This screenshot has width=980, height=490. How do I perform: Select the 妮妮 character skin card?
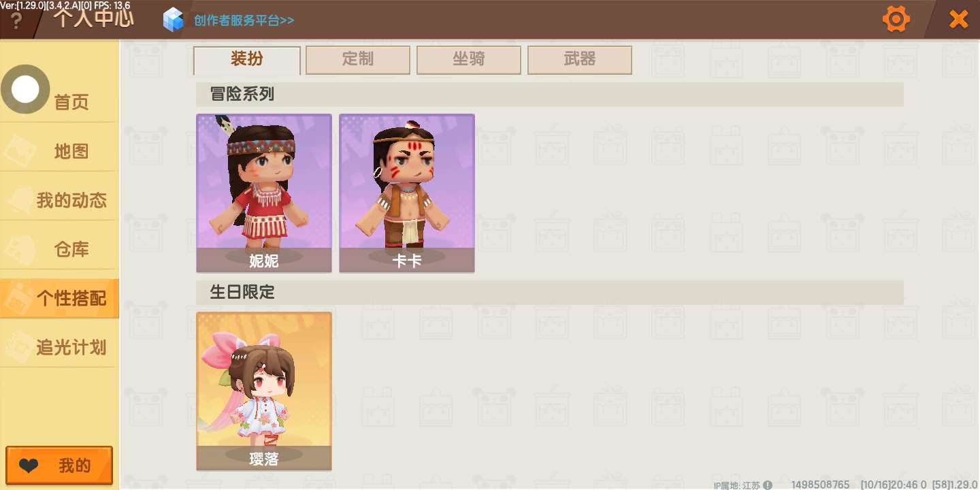(264, 193)
